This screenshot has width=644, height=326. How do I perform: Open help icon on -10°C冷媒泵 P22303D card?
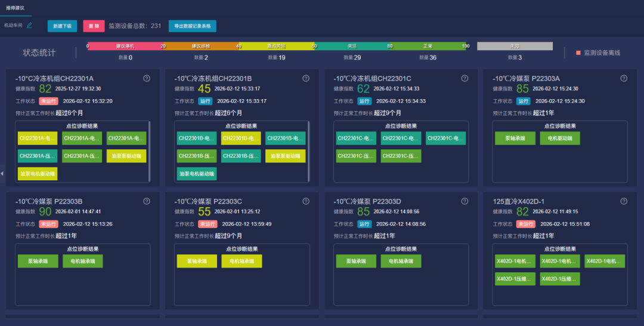(465, 201)
